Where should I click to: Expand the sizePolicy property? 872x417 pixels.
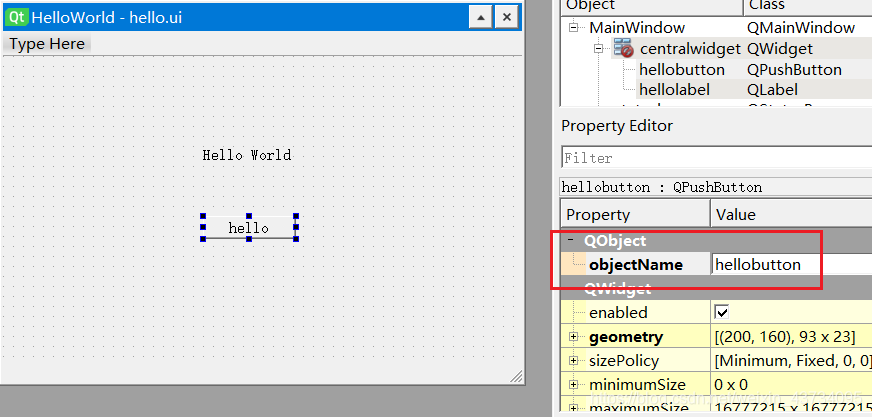tap(573, 361)
